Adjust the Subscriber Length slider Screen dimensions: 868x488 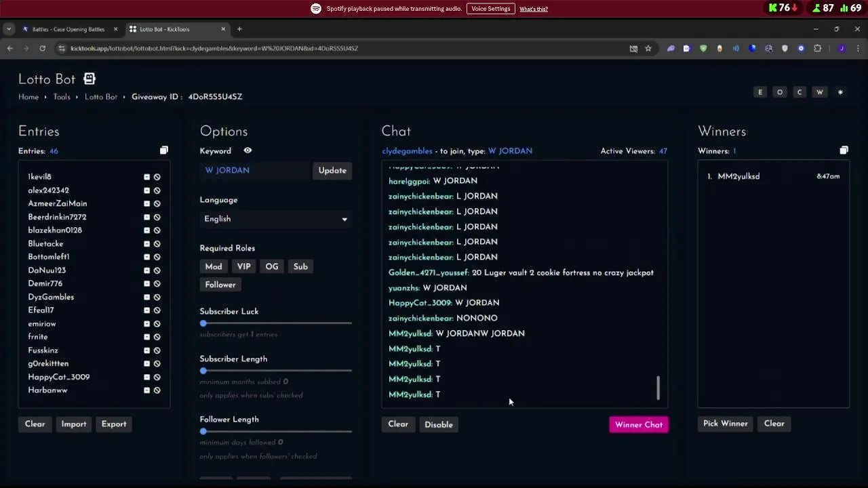click(x=275, y=371)
